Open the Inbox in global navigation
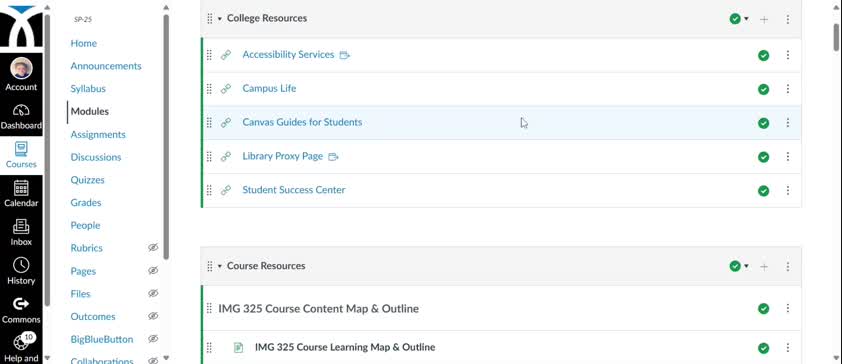The height and width of the screenshot is (364, 842). click(x=21, y=232)
